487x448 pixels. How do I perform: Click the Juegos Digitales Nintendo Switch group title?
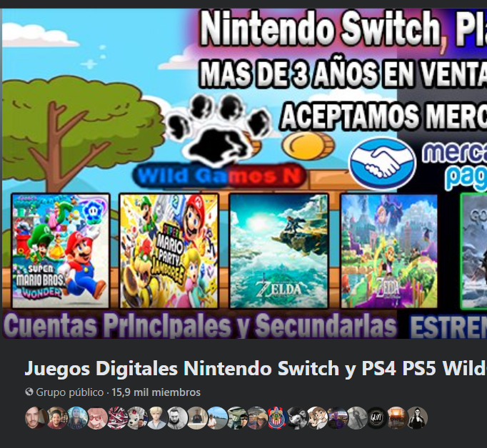pyautogui.click(x=256, y=368)
